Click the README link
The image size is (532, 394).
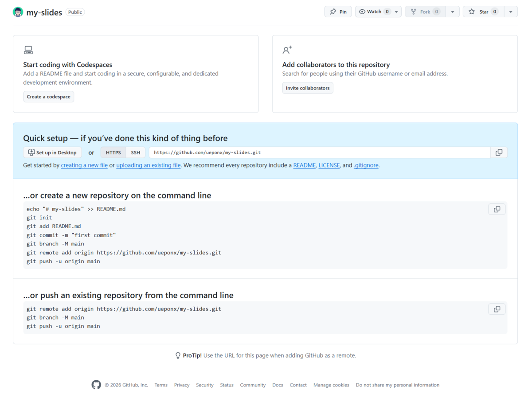coord(305,165)
